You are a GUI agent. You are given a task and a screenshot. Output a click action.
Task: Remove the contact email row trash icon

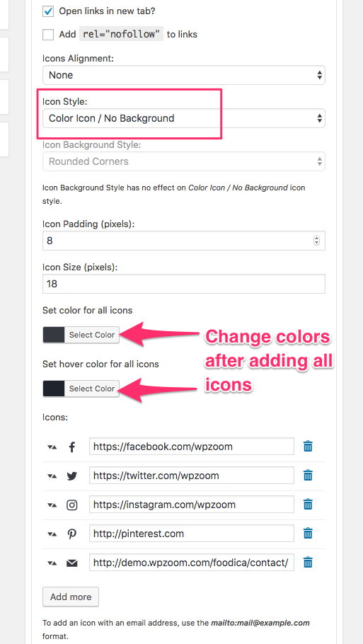[308, 563]
